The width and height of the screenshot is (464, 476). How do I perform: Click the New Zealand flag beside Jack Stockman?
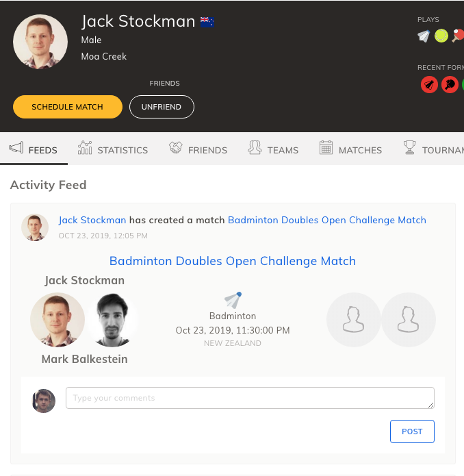click(x=207, y=22)
